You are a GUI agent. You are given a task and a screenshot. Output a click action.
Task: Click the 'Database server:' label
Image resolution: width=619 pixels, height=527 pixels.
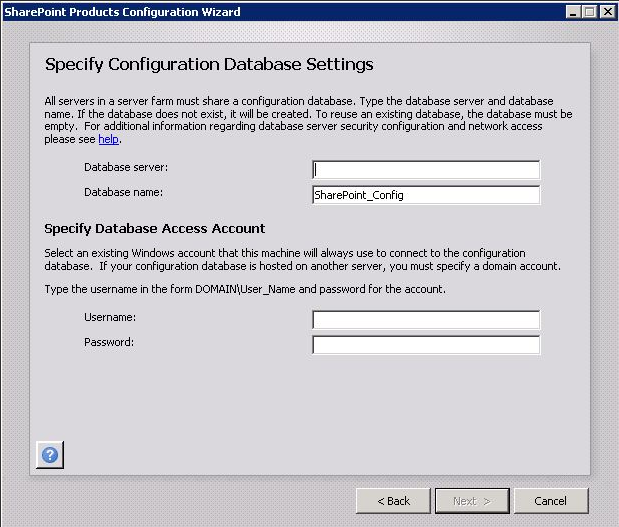coord(126,167)
